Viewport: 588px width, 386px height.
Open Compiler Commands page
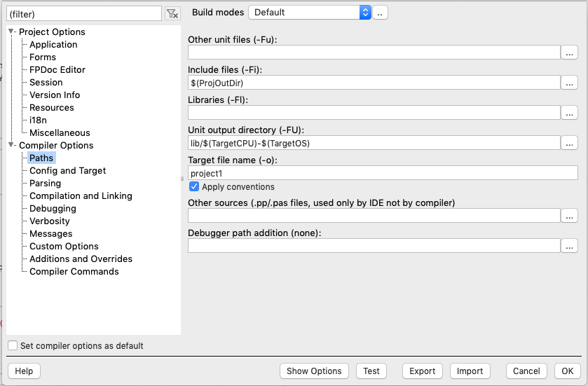point(74,271)
